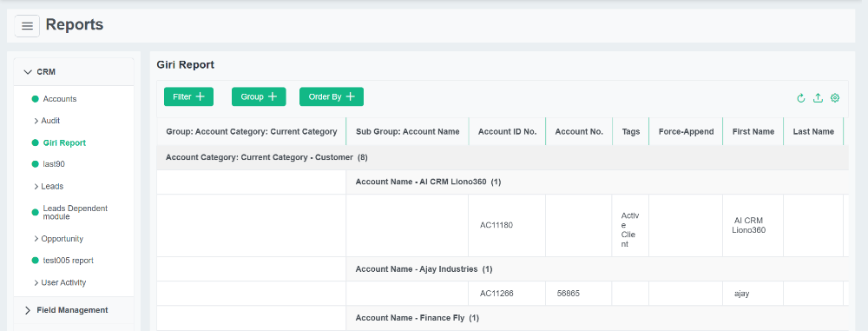Screen dimensions: 868x331
Task: Click the plus icon on Order By
Action: click(x=351, y=96)
